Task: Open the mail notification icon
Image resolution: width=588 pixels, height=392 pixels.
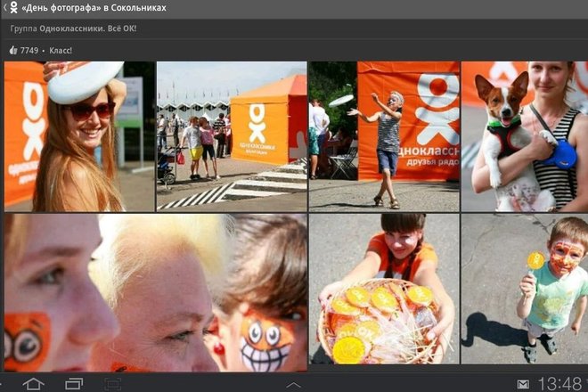Action: coord(523,384)
